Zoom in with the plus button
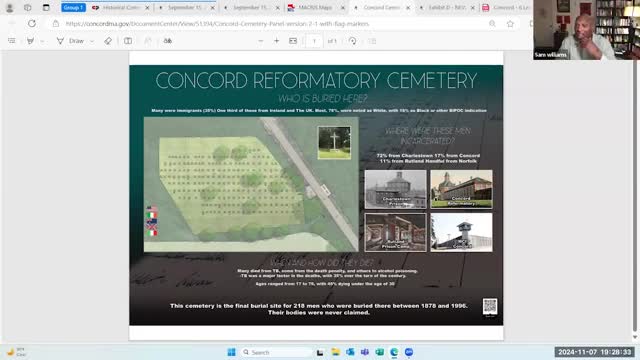Image resolution: width=640 pixels, height=360 pixels. pyautogui.click(x=276, y=41)
